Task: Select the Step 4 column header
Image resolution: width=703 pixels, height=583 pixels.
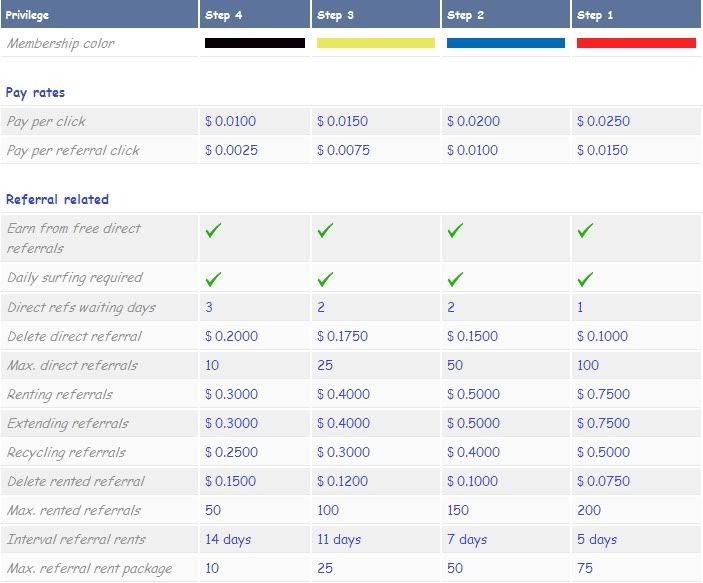Action: tap(224, 15)
